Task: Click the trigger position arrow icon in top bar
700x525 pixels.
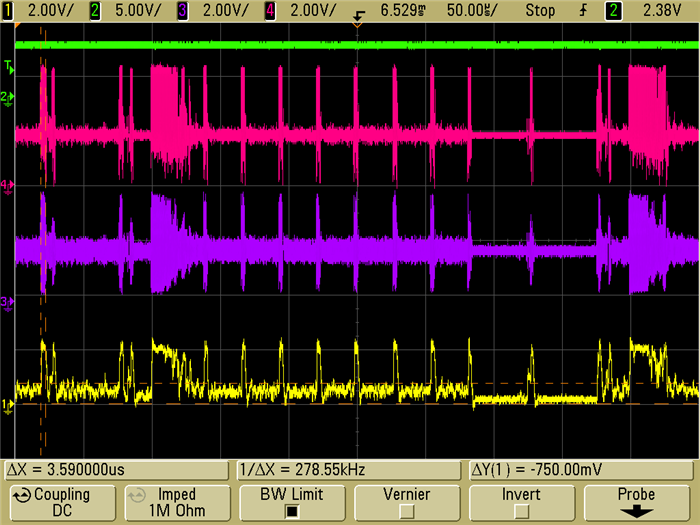Action: click(358, 16)
